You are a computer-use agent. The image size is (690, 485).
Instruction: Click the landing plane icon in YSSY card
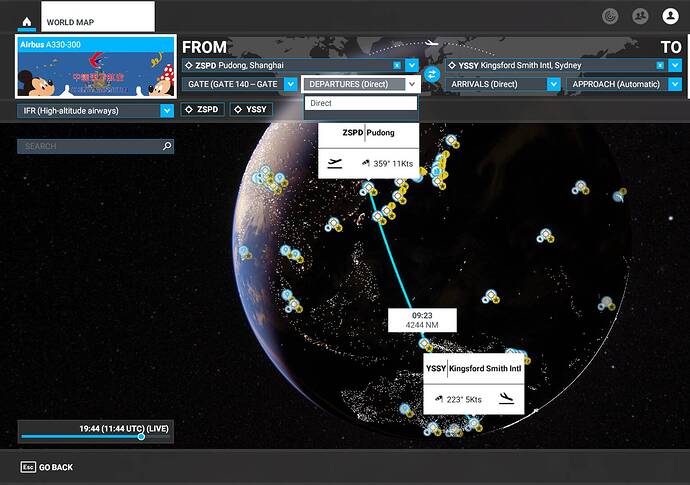(506, 399)
